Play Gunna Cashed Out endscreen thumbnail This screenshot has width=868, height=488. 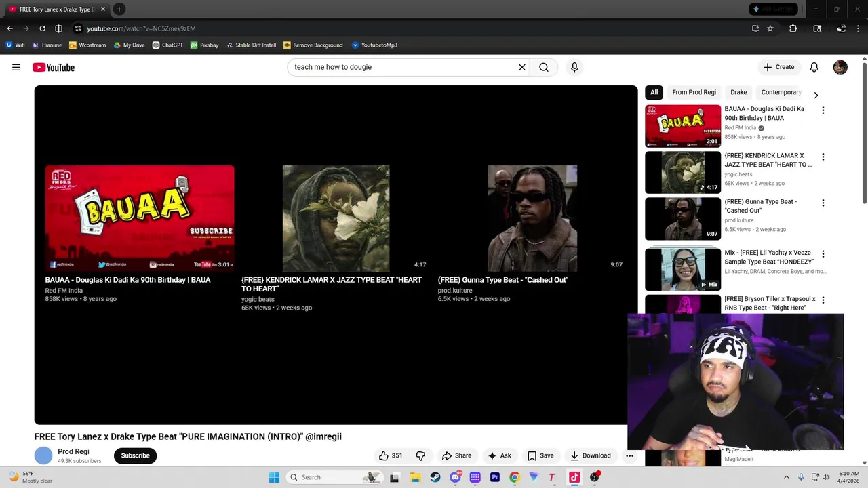coord(532,218)
